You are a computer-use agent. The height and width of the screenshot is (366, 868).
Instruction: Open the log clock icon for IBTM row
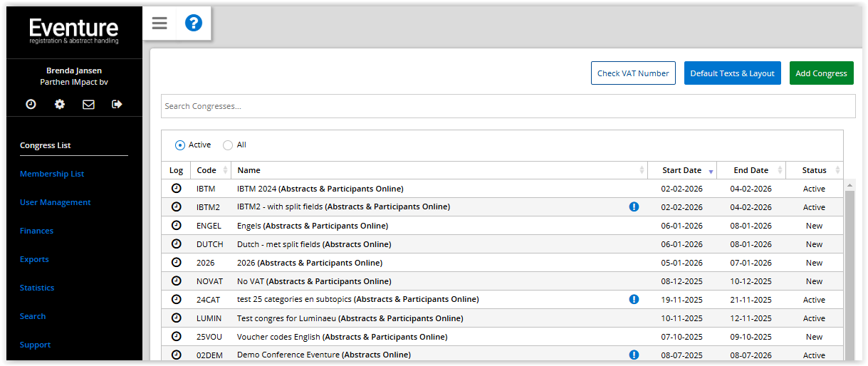coord(176,189)
